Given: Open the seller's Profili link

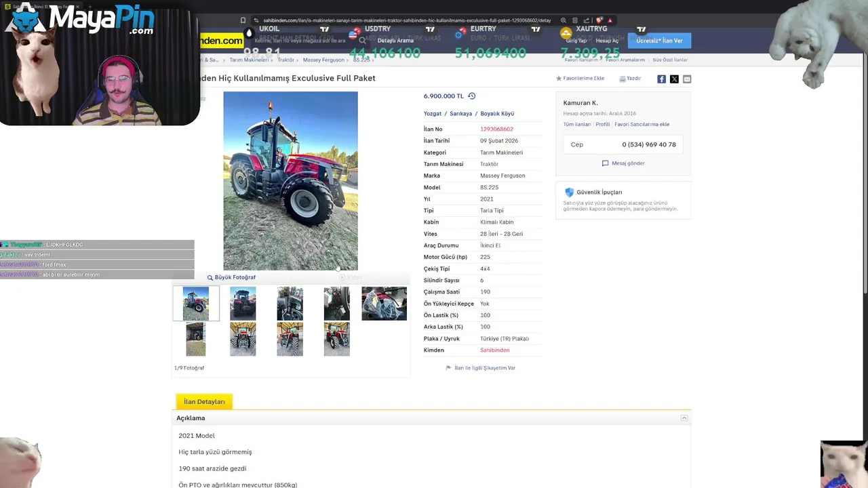Looking at the screenshot, I should pyautogui.click(x=603, y=125).
